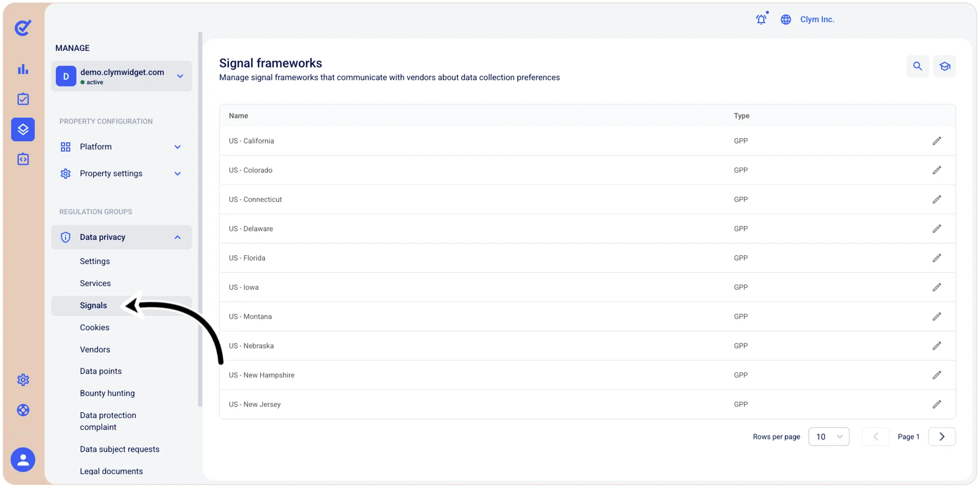This screenshot has height=488, width=980.
Task: Click the sidebar vertical scrollbar
Action: click(200, 220)
